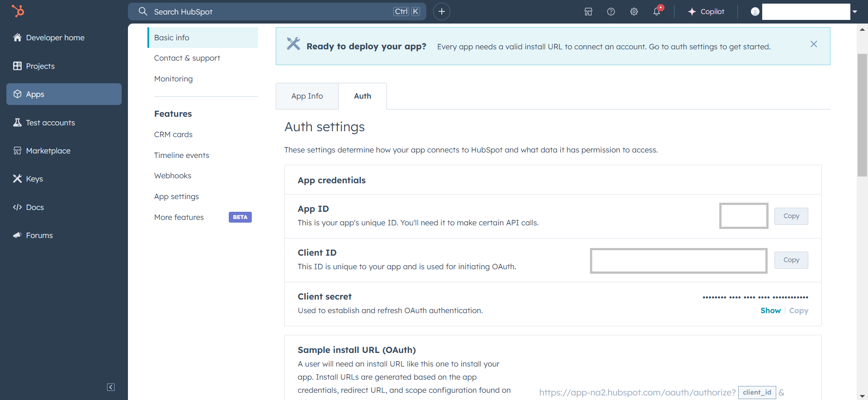Click the page vertical scrollbar thumb
The image size is (868, 400).
(862, 115)
